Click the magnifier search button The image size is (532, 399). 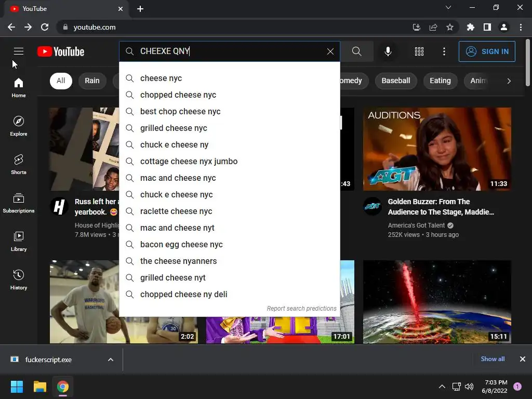[356, 51]
